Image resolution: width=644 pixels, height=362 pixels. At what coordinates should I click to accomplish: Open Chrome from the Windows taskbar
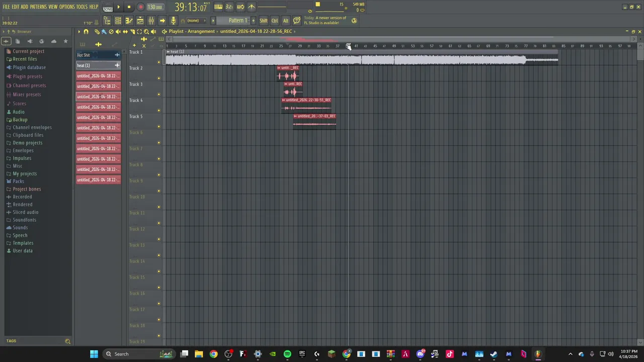point(213,354)
